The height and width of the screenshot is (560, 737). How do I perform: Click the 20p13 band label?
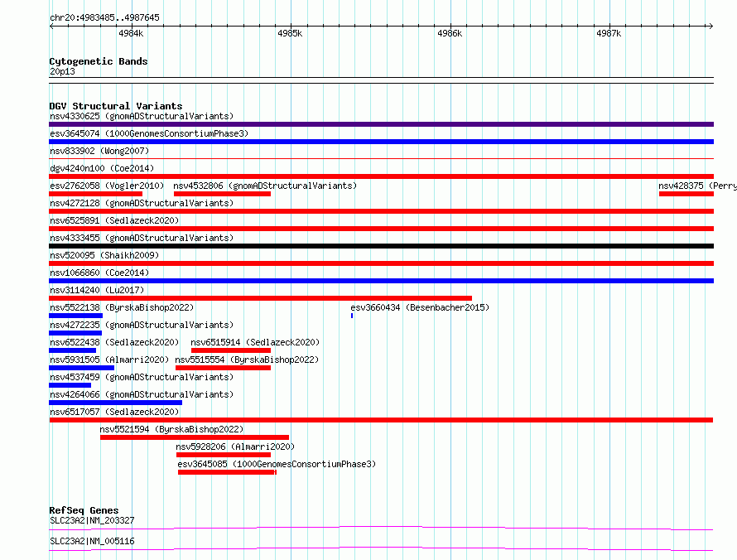pyautogui.click(x=62, y=71)
